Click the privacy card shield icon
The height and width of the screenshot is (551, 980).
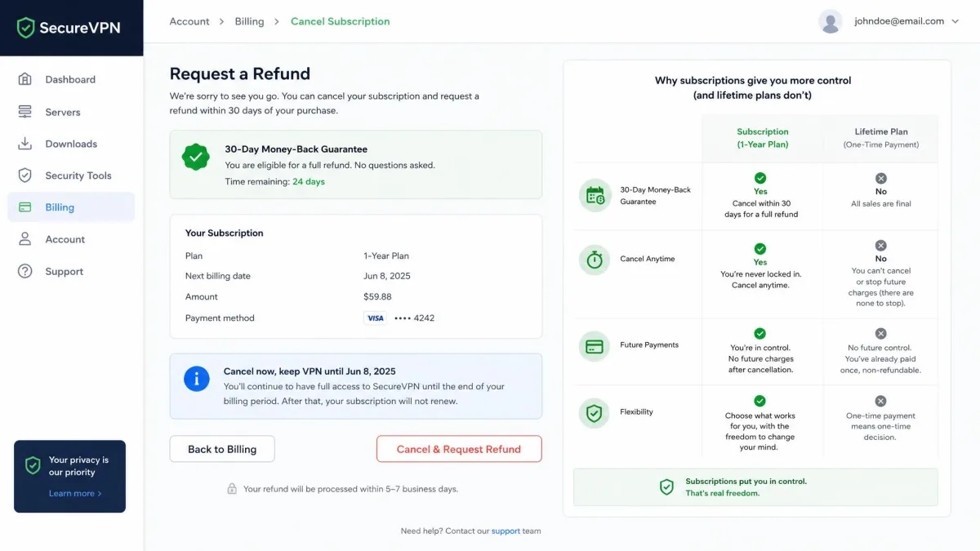click(33, 465)
